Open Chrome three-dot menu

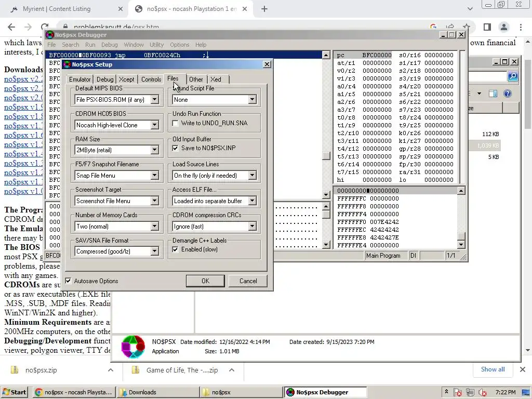(x=521, y=27)
